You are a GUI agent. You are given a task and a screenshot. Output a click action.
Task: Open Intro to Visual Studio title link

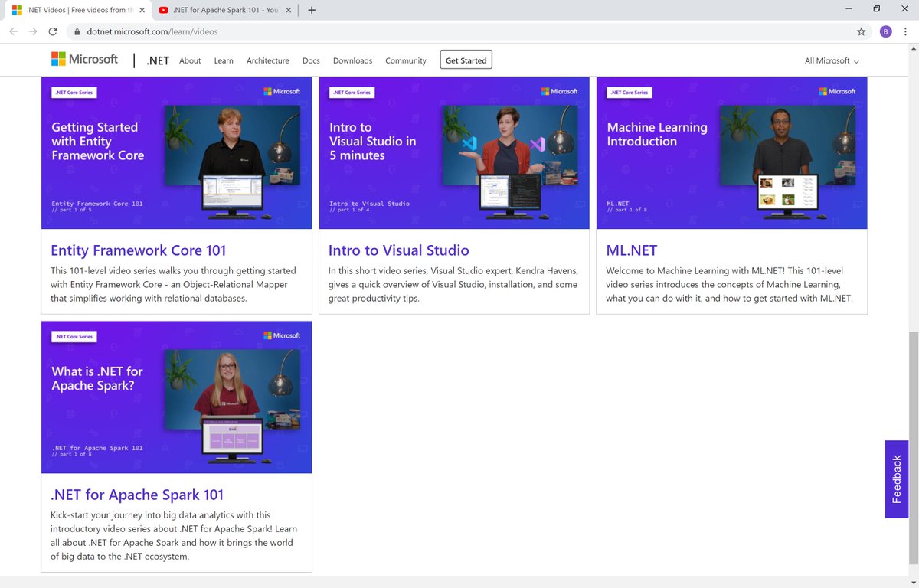(x=399, y=250)
